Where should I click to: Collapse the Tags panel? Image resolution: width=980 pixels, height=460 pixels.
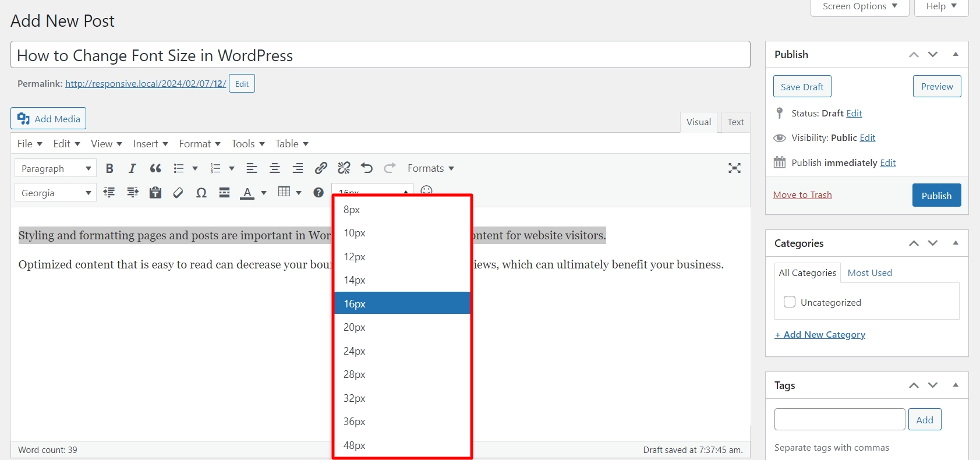tap(956, 385)
